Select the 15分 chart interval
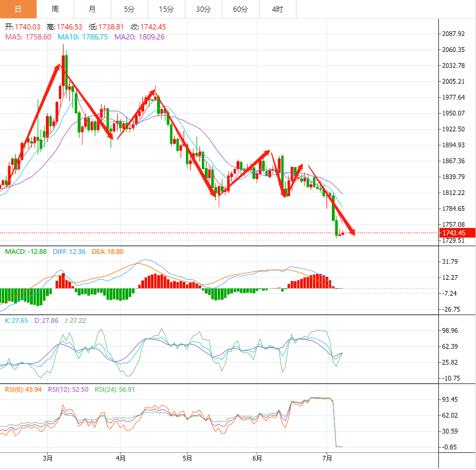The height and width of the screenshot is (470, 476). click(x=166, y=9)
